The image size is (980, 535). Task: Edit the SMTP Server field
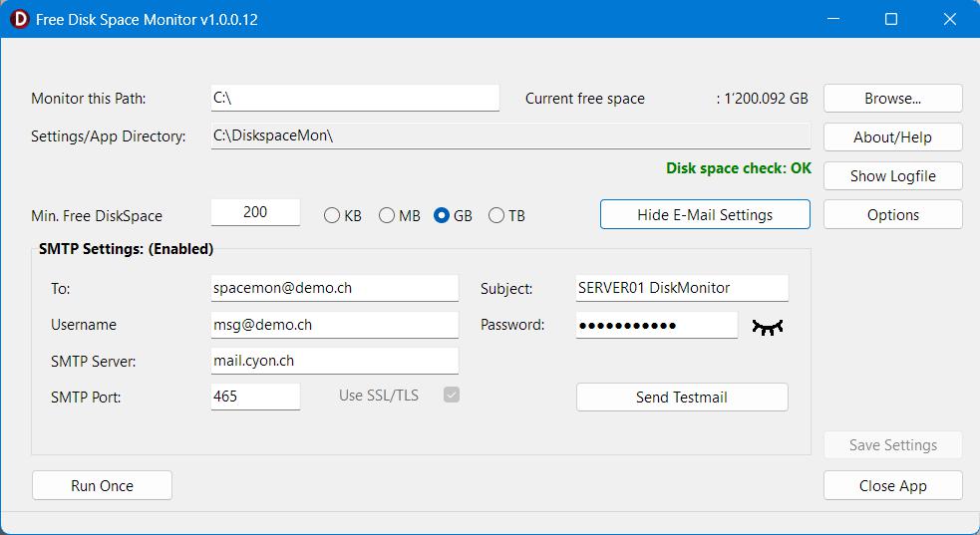pos(334,361)
